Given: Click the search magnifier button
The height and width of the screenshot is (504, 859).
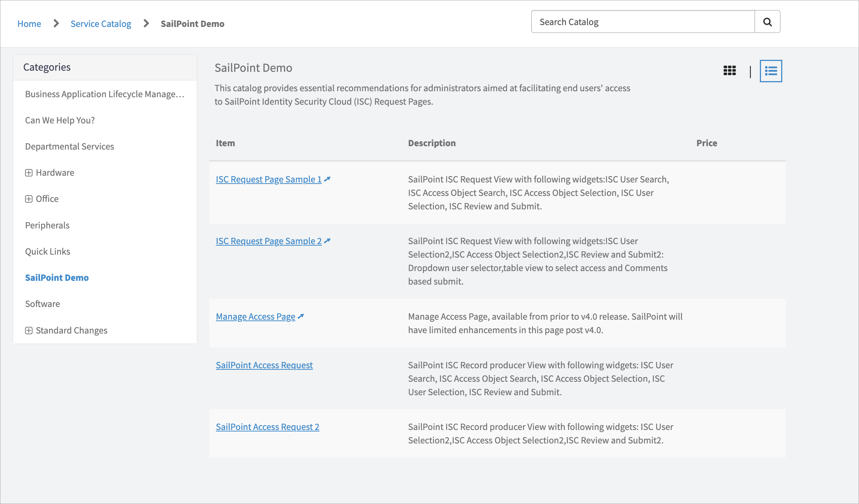Looking at the screenshot, I should [x=767, y=22].
